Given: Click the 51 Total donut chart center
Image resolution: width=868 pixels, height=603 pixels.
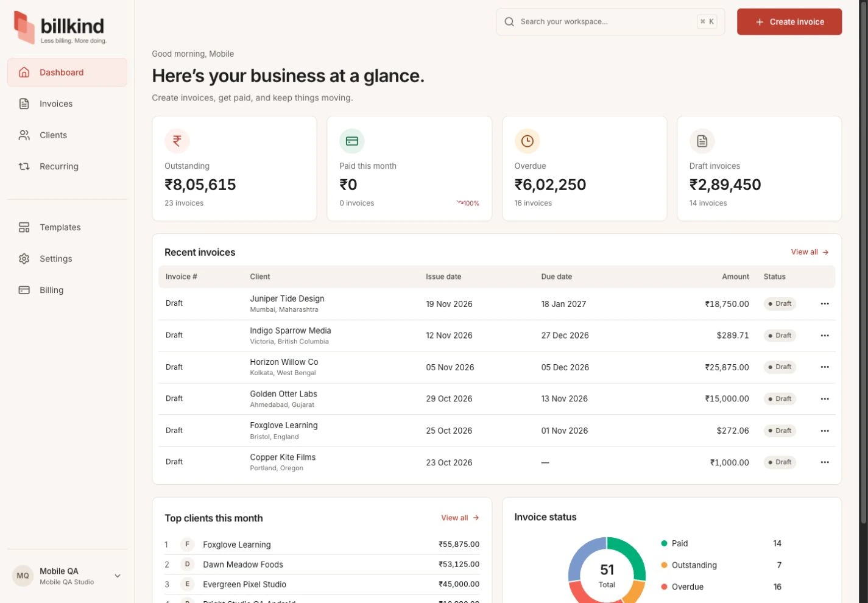Looking at the screenshot, I should click(x=607, y=575).
